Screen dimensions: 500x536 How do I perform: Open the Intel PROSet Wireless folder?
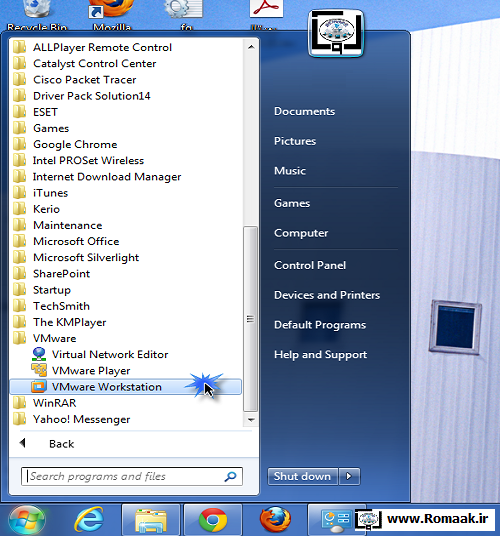click(x=88, y=161)
